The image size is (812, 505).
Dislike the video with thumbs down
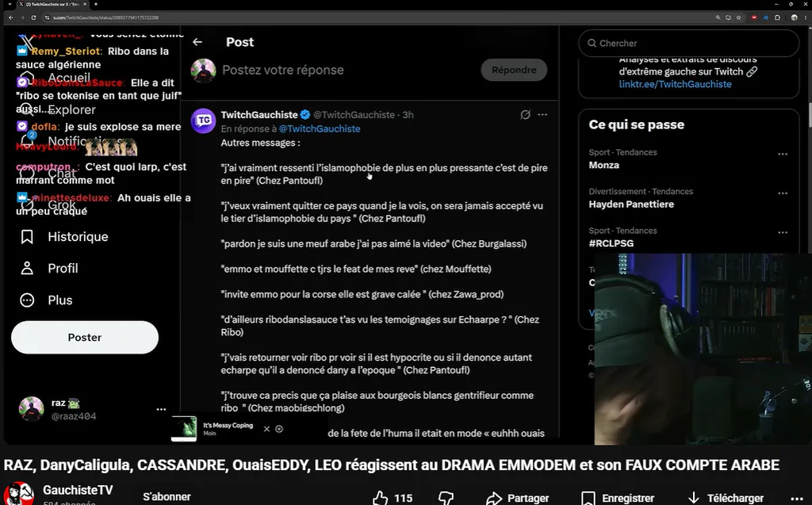pos(446,498)
